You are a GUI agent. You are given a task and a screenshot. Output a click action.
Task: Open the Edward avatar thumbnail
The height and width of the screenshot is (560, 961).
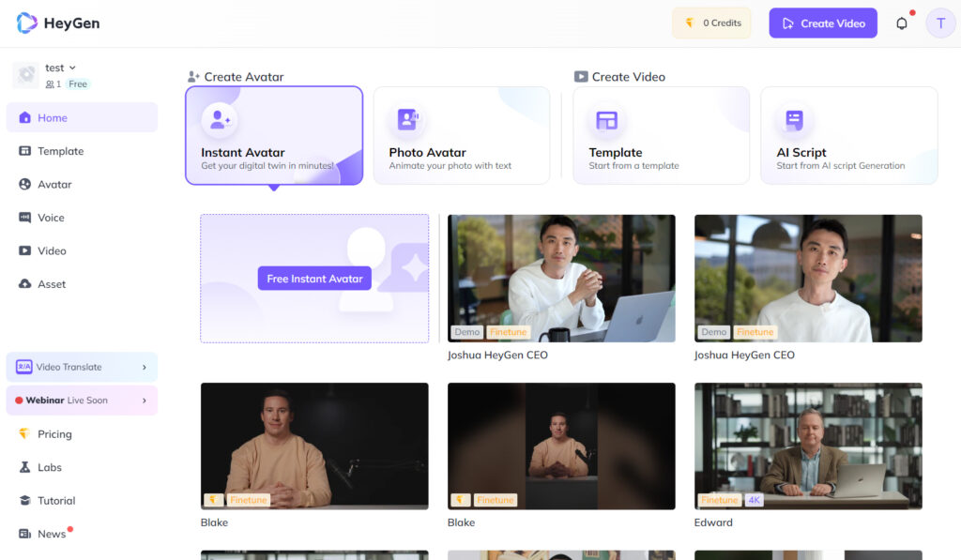coord(808,446)
